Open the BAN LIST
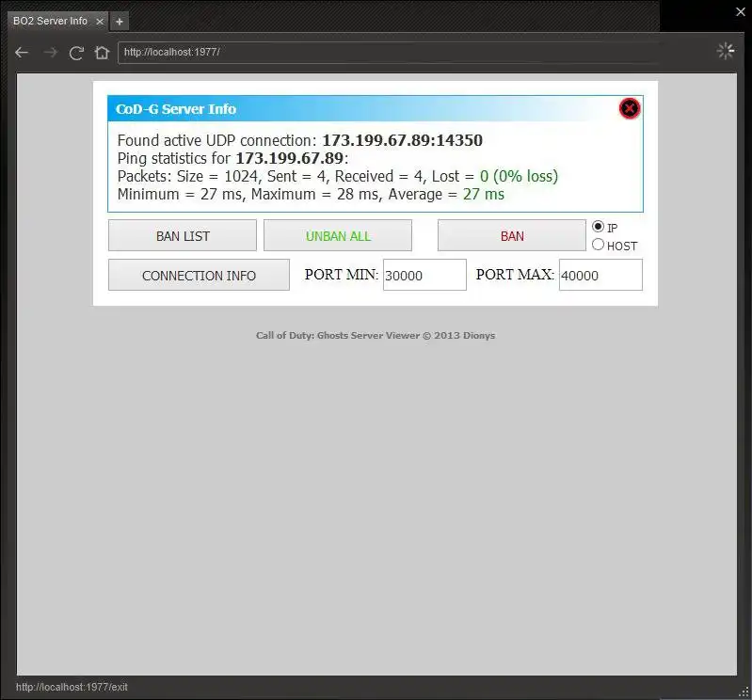752x700 pixels. pyautogui.click(x=183, y=236)
